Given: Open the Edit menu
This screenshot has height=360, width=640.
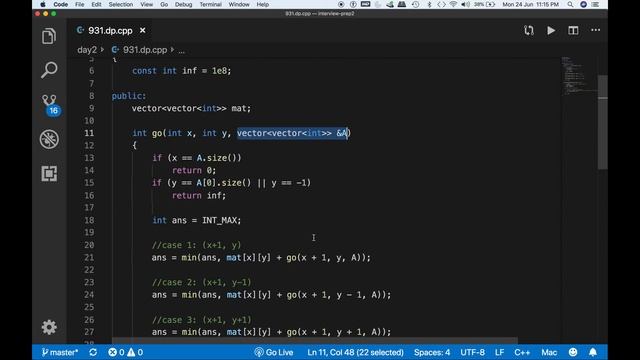Looking at the screenshot, I should tap(96, 4).
